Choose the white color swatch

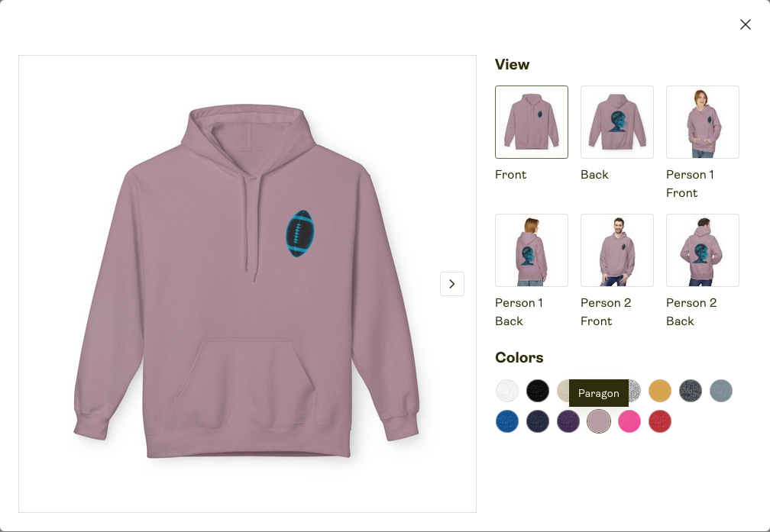tap(506, 391)
